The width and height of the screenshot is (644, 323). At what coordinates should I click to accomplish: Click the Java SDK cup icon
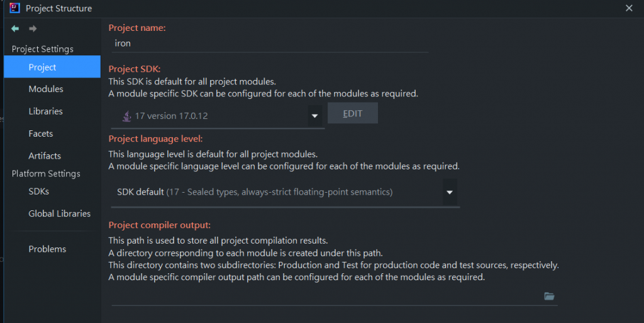point(126,116)
